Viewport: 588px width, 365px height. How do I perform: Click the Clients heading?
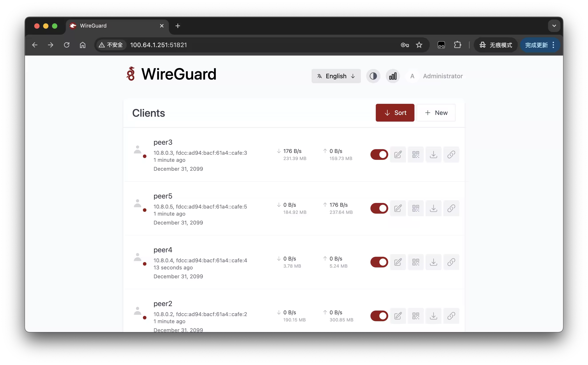(x=148, y=113)
